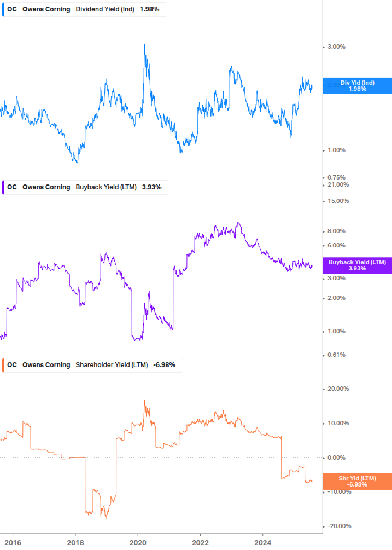Click the 0.00% tick on shareholder axis
Screen dimensions: 392x550
point(336,458)
